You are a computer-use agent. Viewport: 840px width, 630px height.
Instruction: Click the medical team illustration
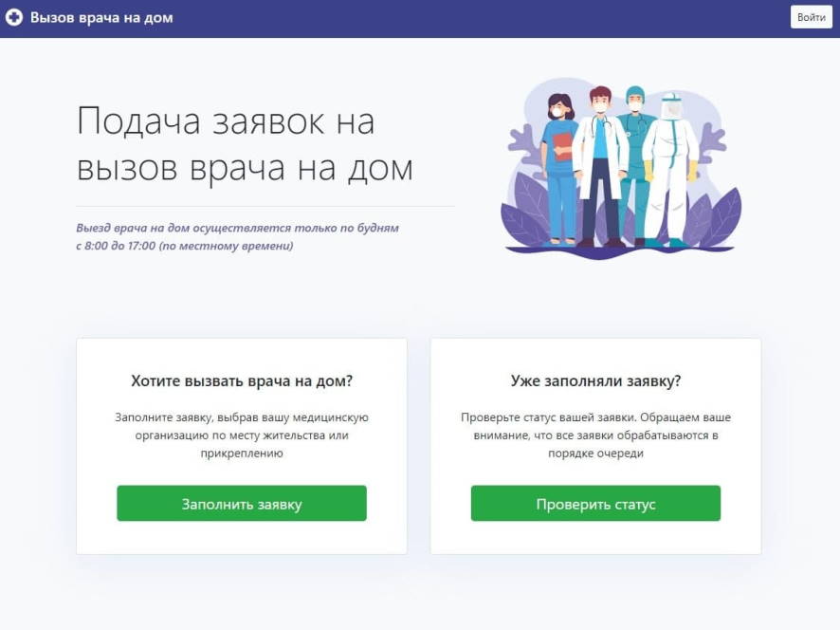pos(621,169)
